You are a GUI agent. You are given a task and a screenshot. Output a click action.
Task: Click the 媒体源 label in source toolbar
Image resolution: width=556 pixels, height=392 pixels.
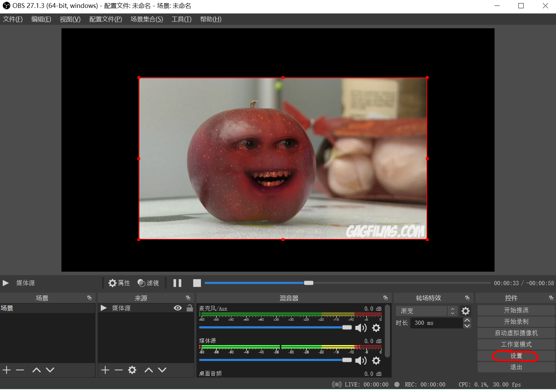pos(26,283)
